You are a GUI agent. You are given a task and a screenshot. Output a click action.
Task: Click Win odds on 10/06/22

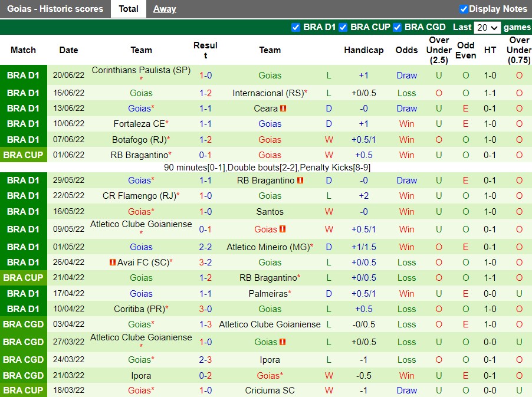(x=406, y=124)
